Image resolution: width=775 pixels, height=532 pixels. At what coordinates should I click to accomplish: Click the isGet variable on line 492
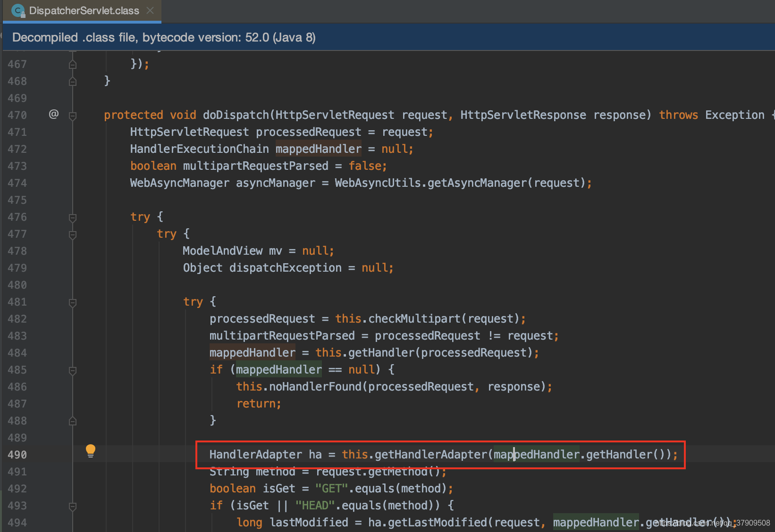tap(279, 489)
